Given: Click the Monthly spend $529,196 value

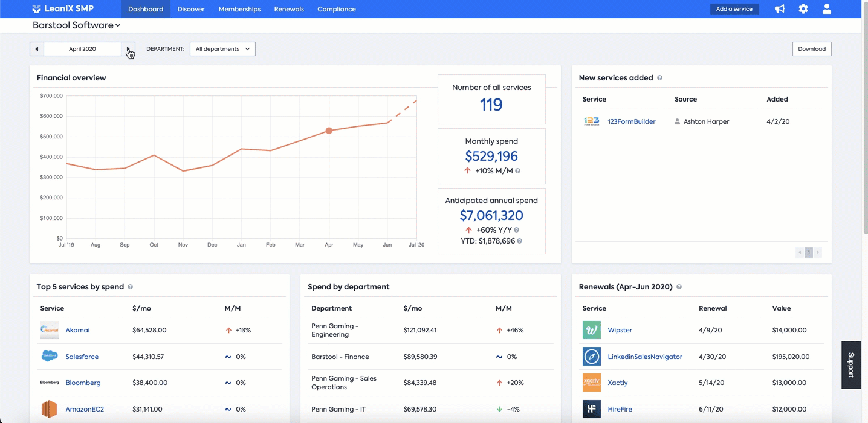Looking at the screenshot, I should coord(491,156).
